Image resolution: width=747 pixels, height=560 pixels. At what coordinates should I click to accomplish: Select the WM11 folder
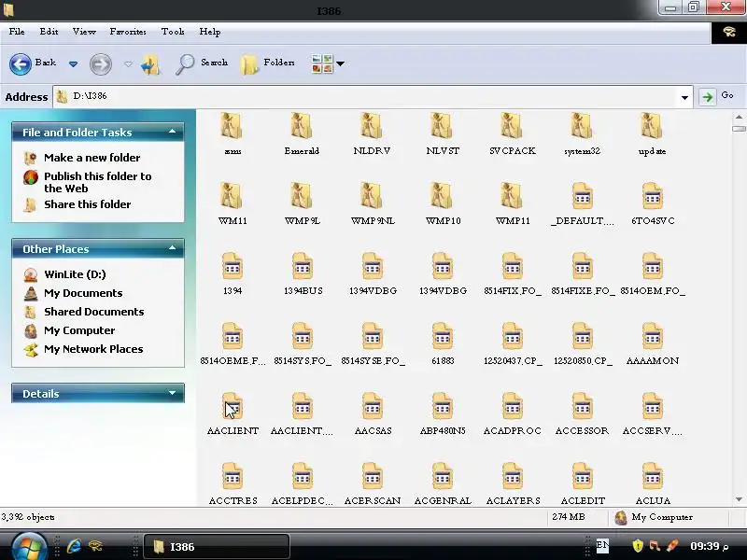pyautogui.click(x=232, y=203)
